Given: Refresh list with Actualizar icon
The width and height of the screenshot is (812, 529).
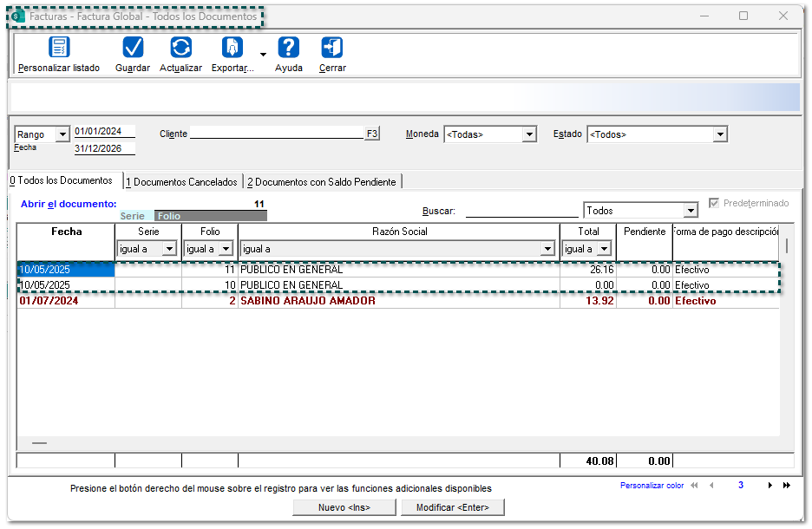Looking at the screenshot, I should [x=180, y=48].
